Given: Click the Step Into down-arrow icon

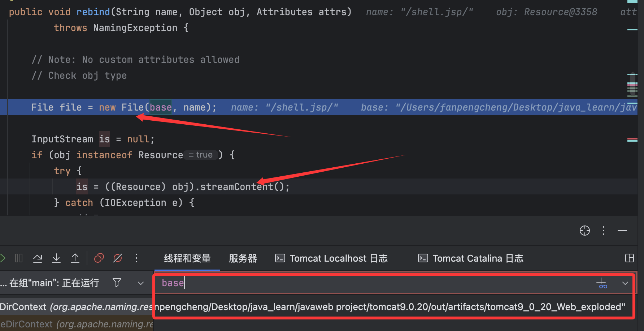Looking at the screenshot, I should click(56, 258).
